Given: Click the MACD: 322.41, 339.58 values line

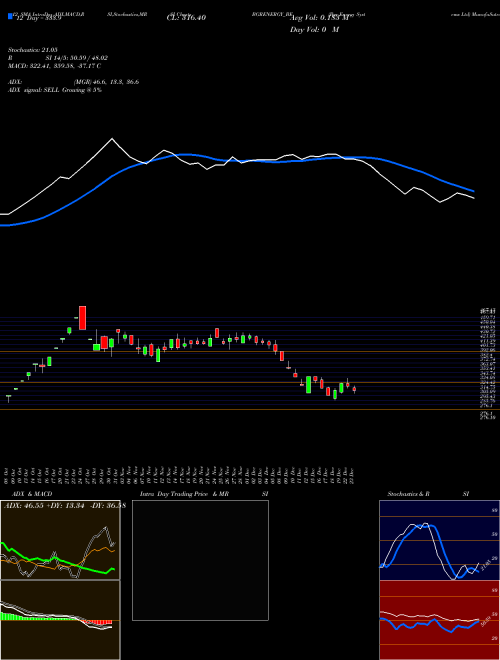Looking at the screenshot, I should 54,66.
